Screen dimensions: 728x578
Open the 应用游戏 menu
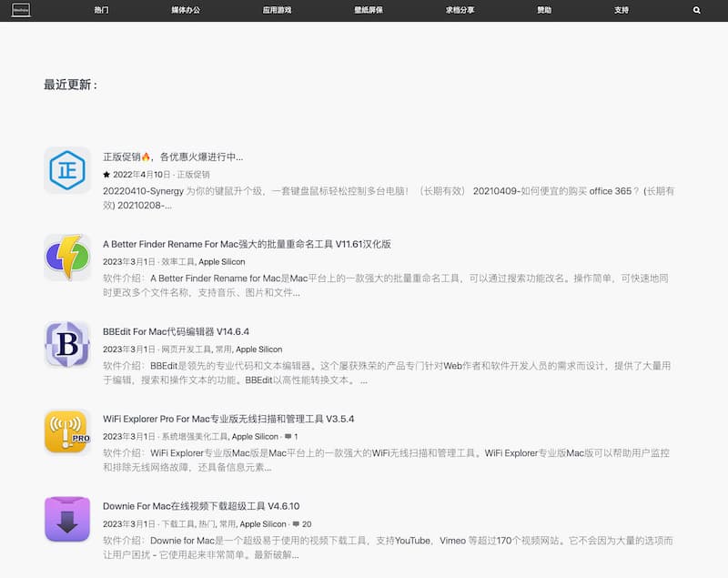[x=278, y=10]
